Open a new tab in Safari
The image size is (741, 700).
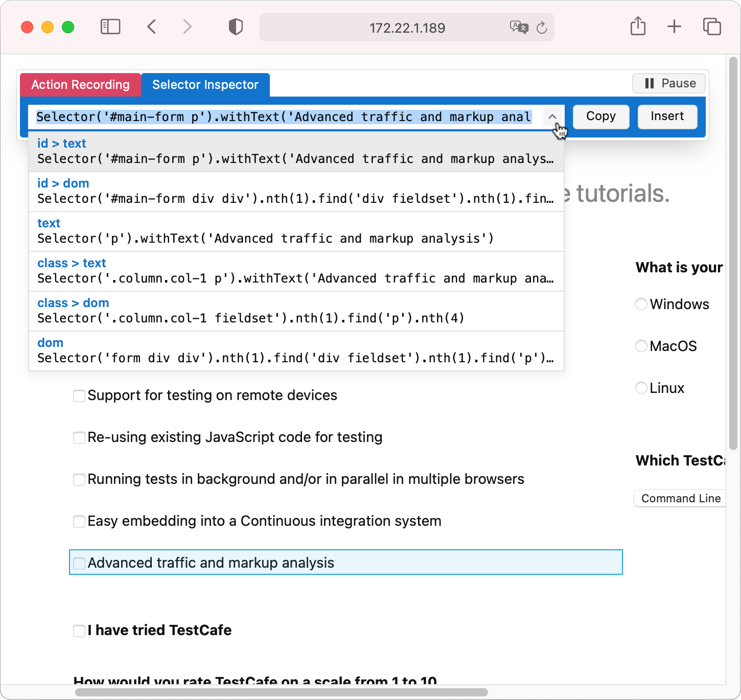pos(674,27)
